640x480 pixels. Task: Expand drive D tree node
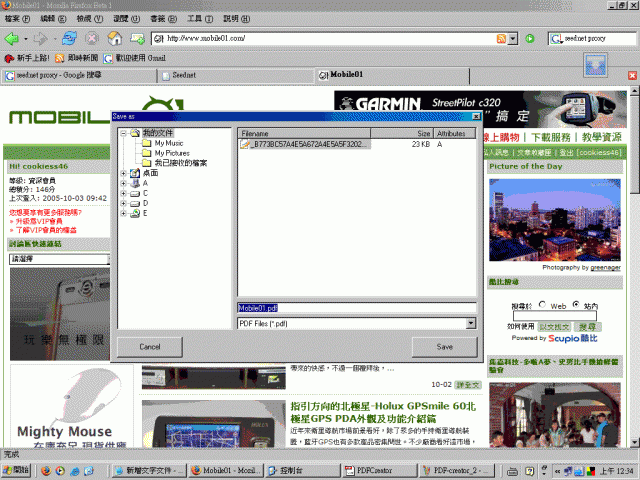123,203
